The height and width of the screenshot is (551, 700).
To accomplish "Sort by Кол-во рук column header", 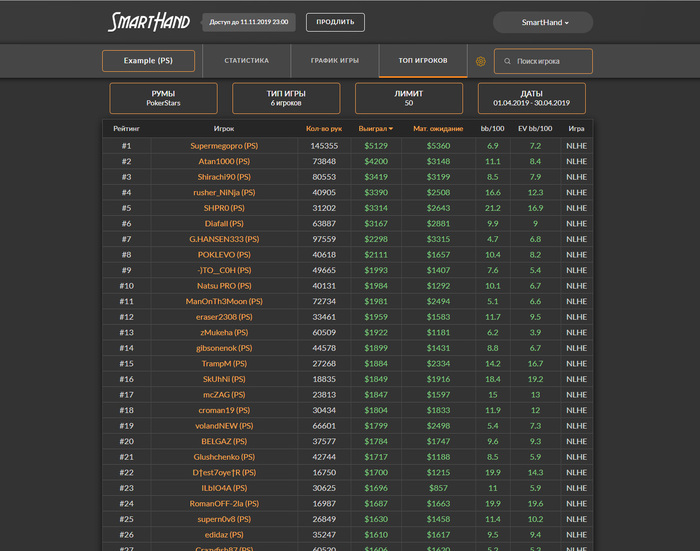I will [x=324, y=129].
